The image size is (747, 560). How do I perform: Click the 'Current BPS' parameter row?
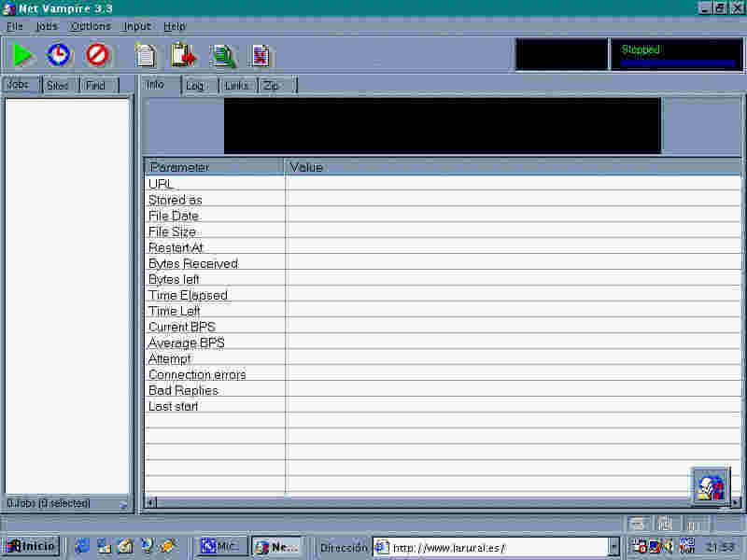443,327
